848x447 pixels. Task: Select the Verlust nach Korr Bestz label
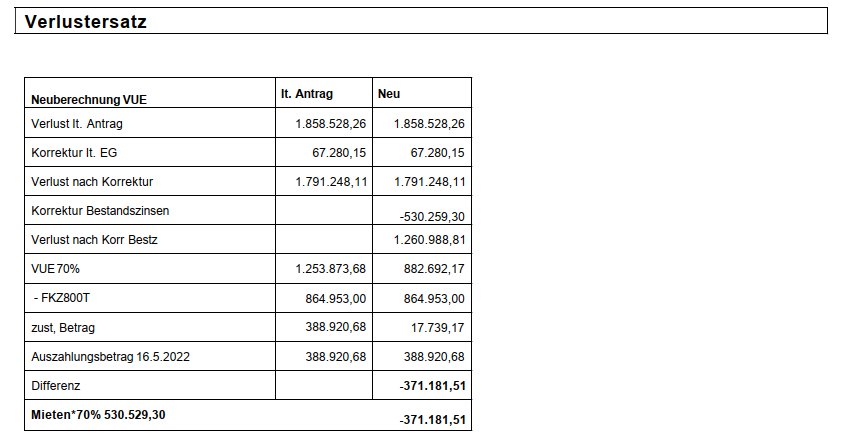coord(95,240)
